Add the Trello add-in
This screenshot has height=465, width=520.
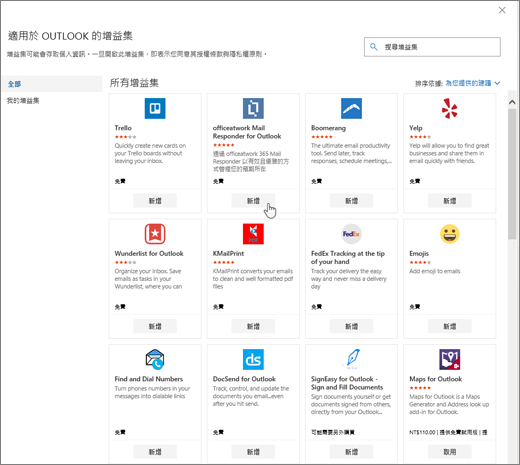(155, 201)
